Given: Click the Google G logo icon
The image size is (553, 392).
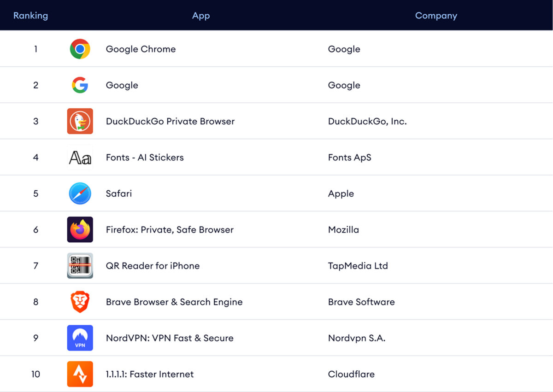Looking at the screenshot, I should 80,85.
